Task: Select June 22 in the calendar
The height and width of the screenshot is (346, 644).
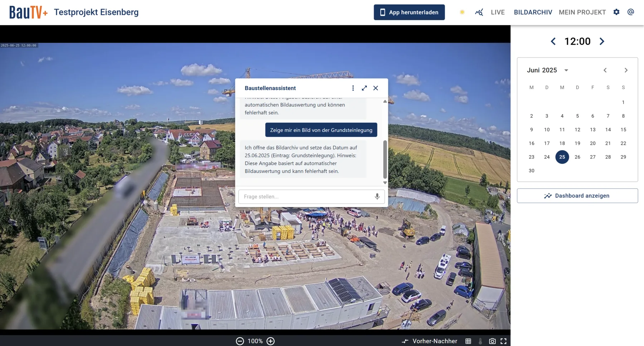Action: pos(623,143)
